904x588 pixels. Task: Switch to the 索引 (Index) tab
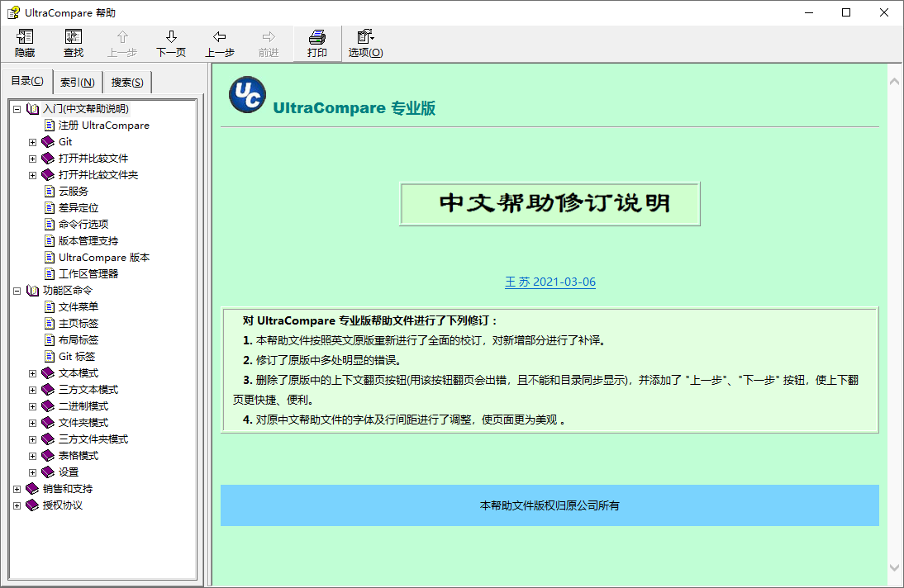click(78, 82)
